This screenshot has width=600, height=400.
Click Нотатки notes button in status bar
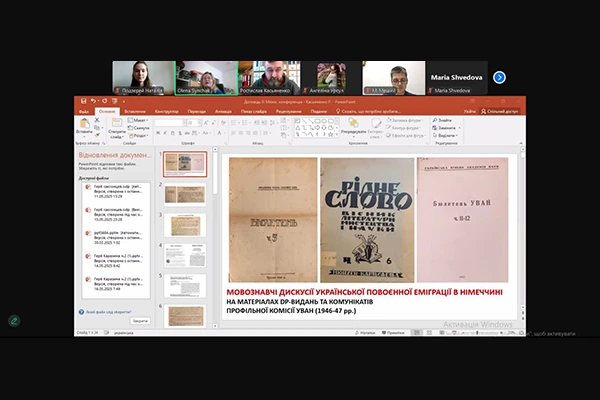coord(365,333)
